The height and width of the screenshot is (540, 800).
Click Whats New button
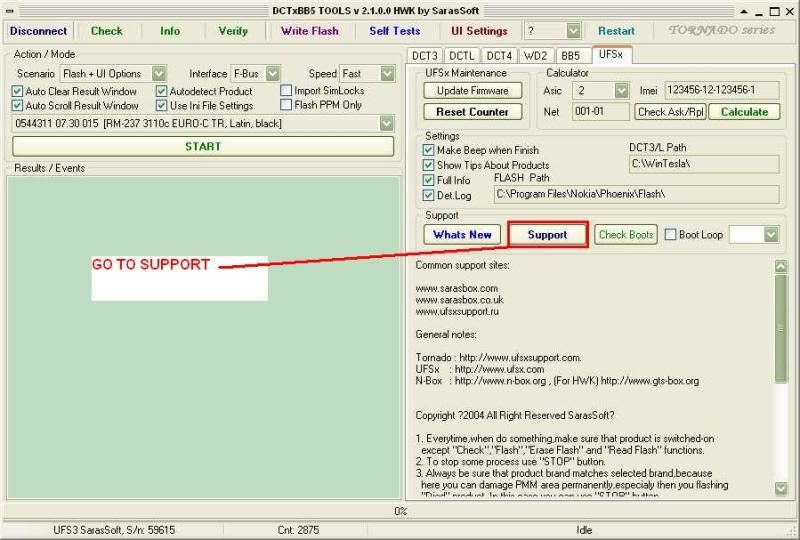[462, 235]
